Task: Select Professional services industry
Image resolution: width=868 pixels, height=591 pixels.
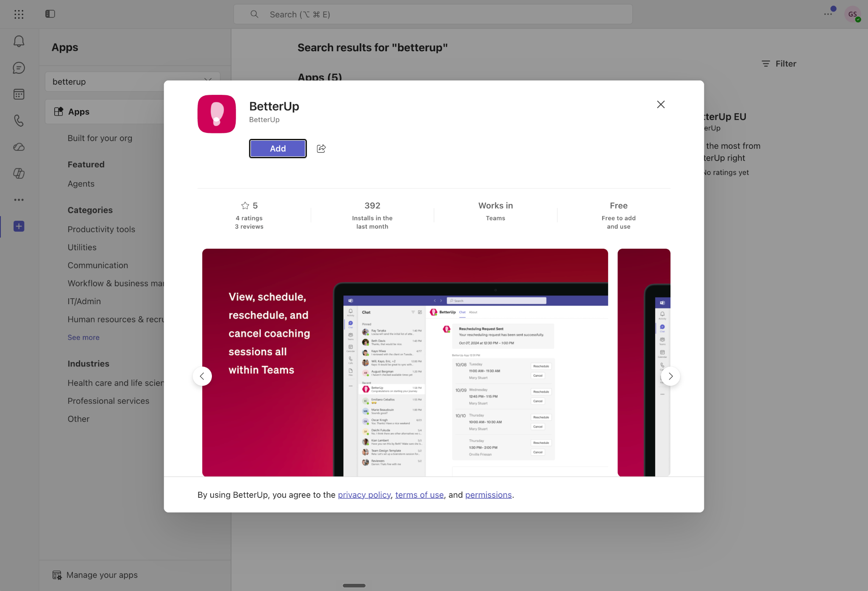Action: point(108,401)
